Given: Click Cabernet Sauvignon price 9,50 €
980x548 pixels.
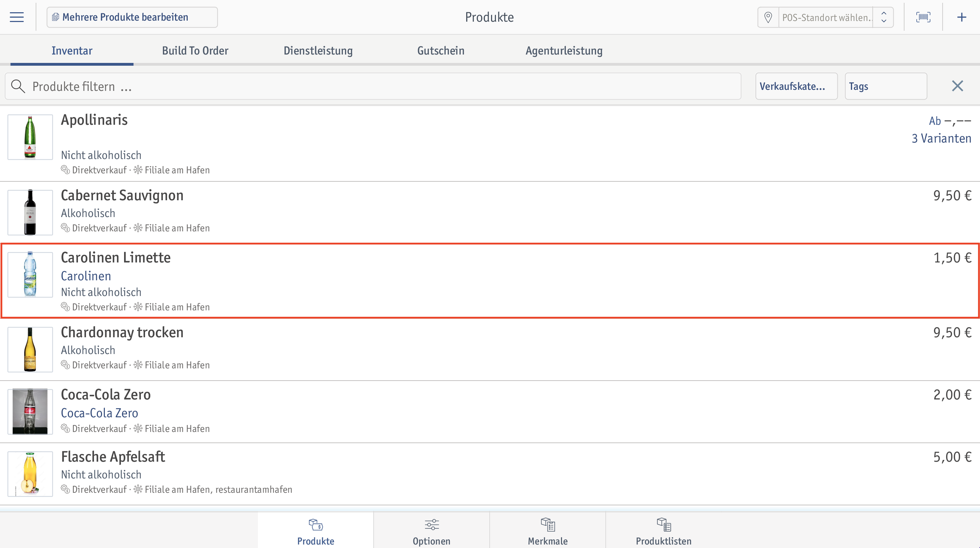Looking at the screenshot, I should 952,195.
